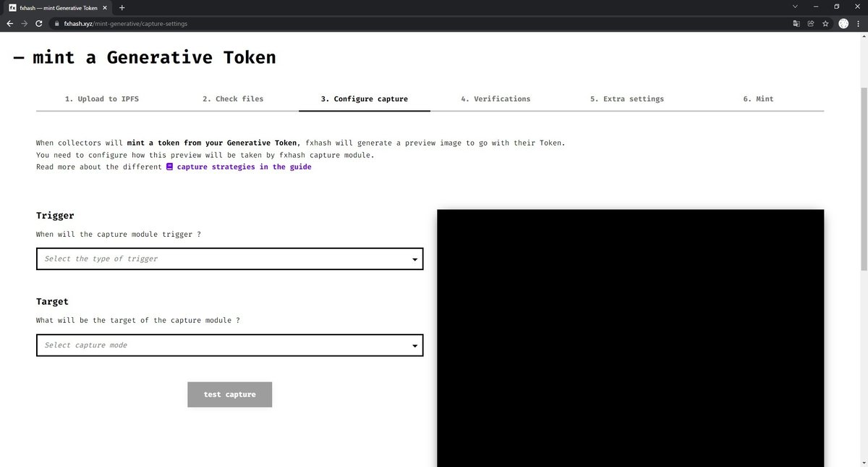Image resolution: width=868 pixels, height=467 pixels.
Task: Click the fx favicon on the tab
Action: click(x=12, y=7)
